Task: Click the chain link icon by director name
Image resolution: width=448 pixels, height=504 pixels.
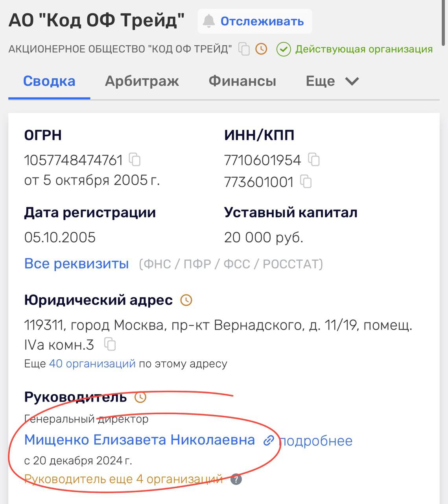Action: point(269,440)
